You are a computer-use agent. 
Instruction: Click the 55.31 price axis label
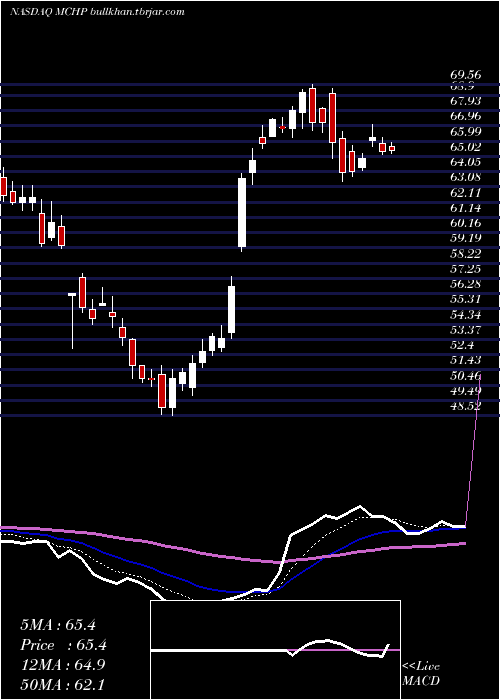(466, 299)
